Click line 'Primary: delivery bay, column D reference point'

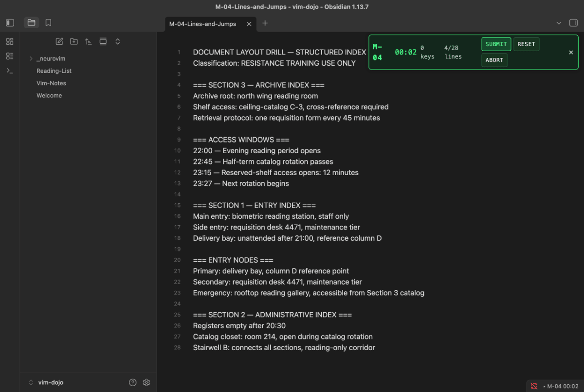[271, 271]
